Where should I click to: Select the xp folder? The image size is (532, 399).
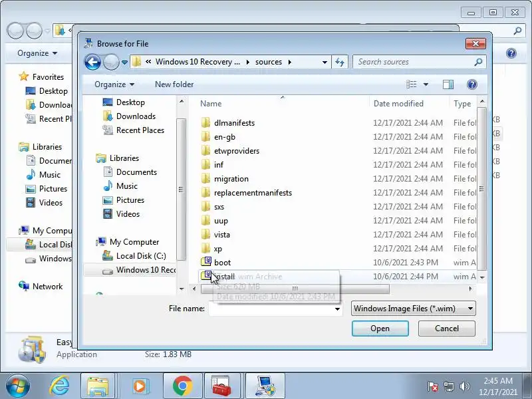tap(218, 248)
